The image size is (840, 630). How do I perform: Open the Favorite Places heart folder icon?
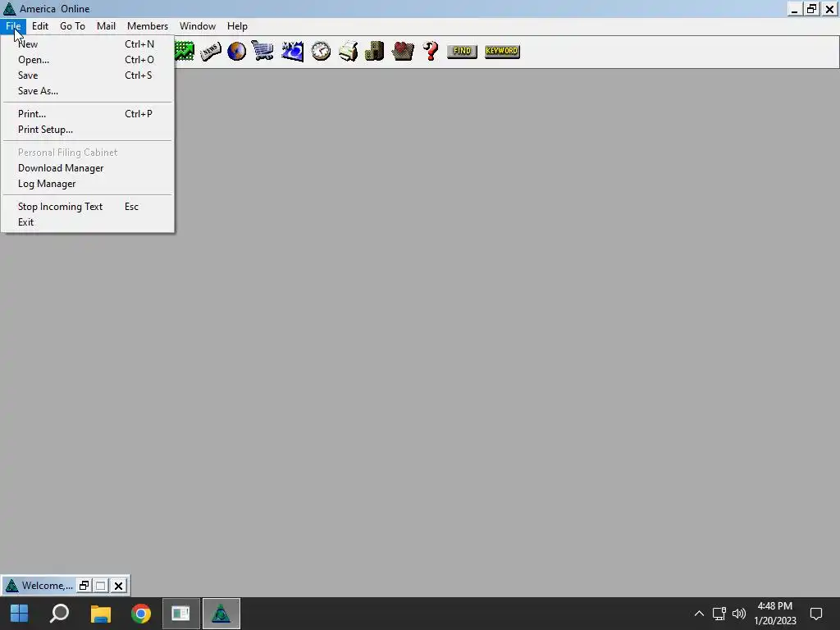(403, 51)
